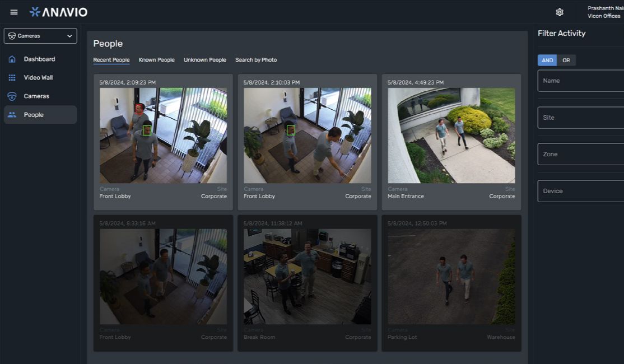Click the Cameras icon in sidebar
The image size is (624, 364).
12,96
